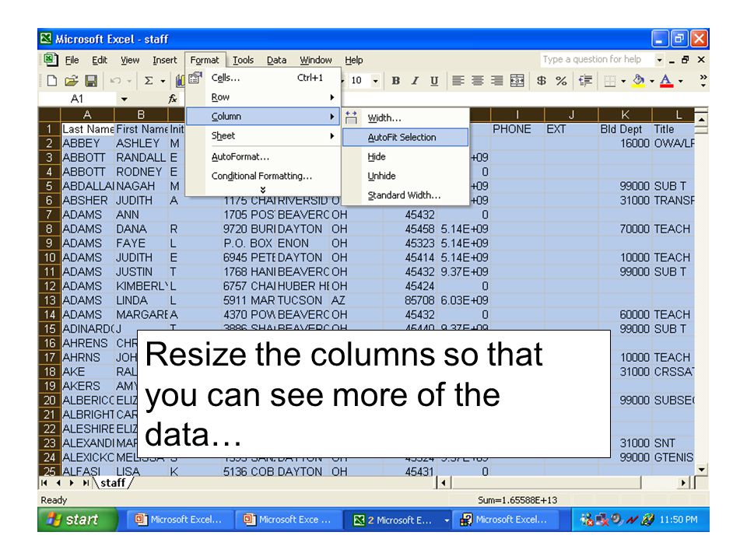Image resolution: width=747 pixels, height=560 pixels.
Task: Click the New workbook icon
Action: point(52,80)
